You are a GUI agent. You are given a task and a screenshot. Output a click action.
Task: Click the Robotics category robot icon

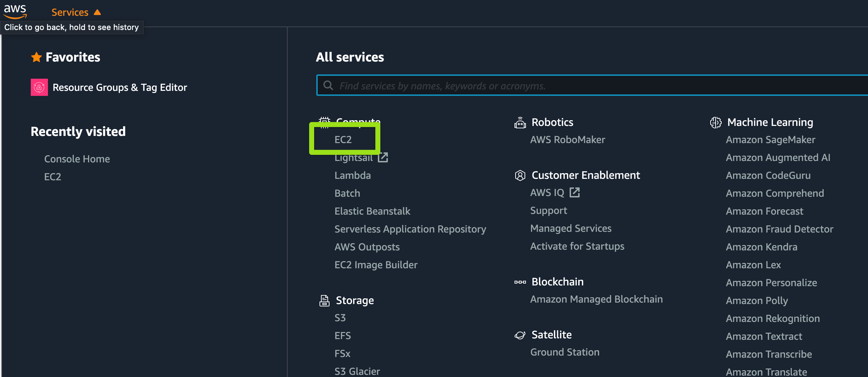(520, 123)
